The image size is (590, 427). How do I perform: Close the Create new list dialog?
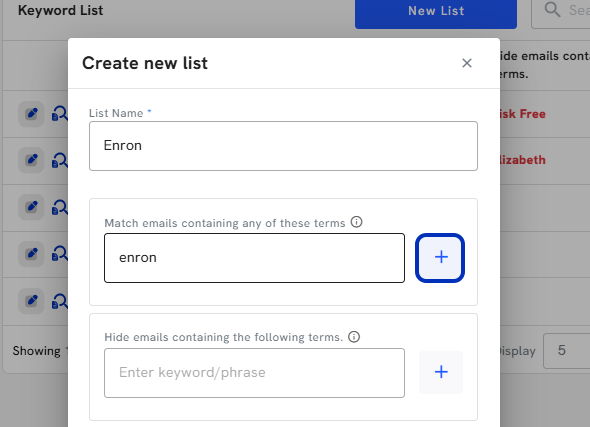[467, 63]
